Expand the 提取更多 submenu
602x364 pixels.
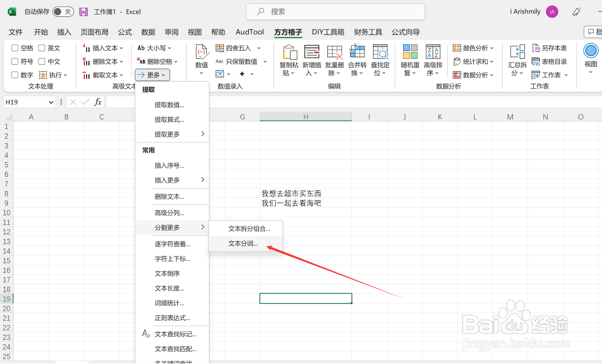tap(173, 134)
